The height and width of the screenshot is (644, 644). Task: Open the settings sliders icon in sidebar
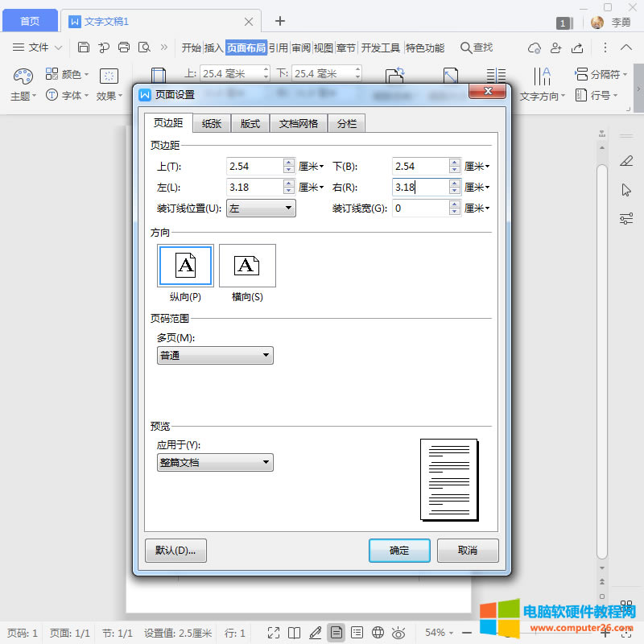[626, 218]
